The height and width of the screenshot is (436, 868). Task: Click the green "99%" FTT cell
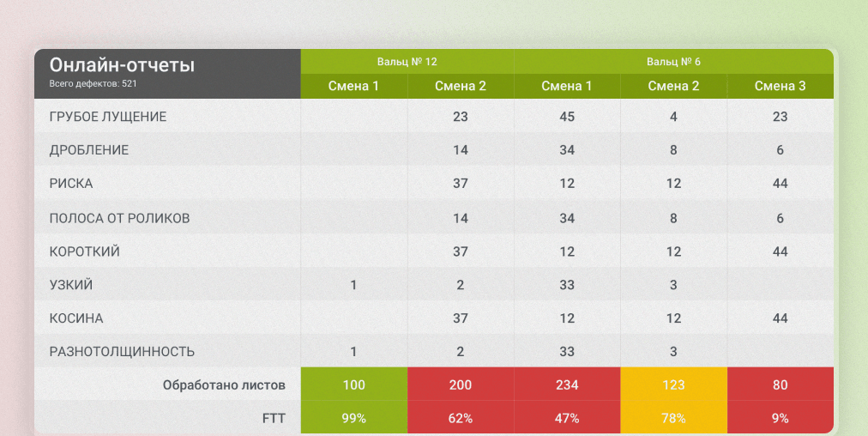click(x=353, y=419)
